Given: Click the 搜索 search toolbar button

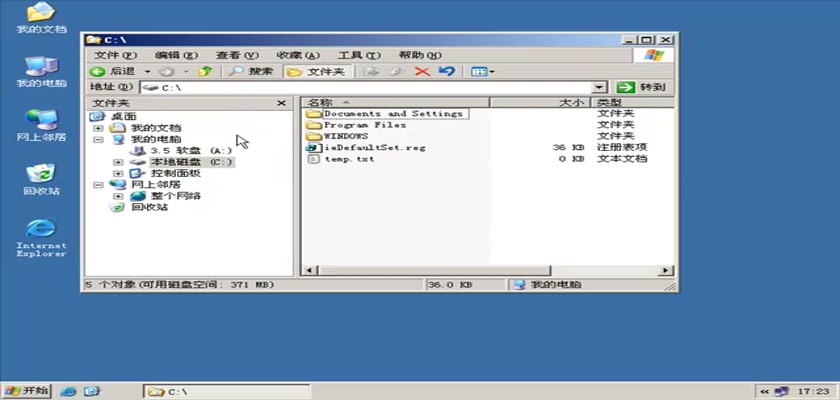Looking at the screenshot, I should [250, 72].
